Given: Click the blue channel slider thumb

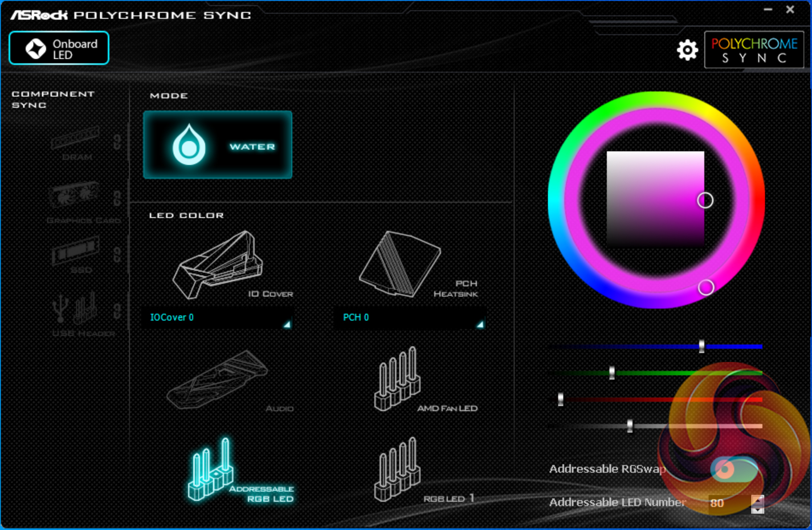Looking at the screenshot, I should click(701, 346).
